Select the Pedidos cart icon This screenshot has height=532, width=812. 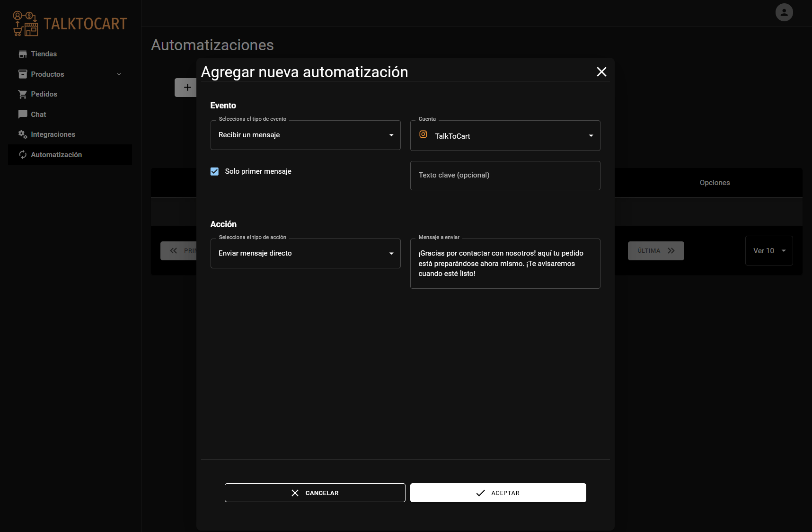tap(22, 94)
